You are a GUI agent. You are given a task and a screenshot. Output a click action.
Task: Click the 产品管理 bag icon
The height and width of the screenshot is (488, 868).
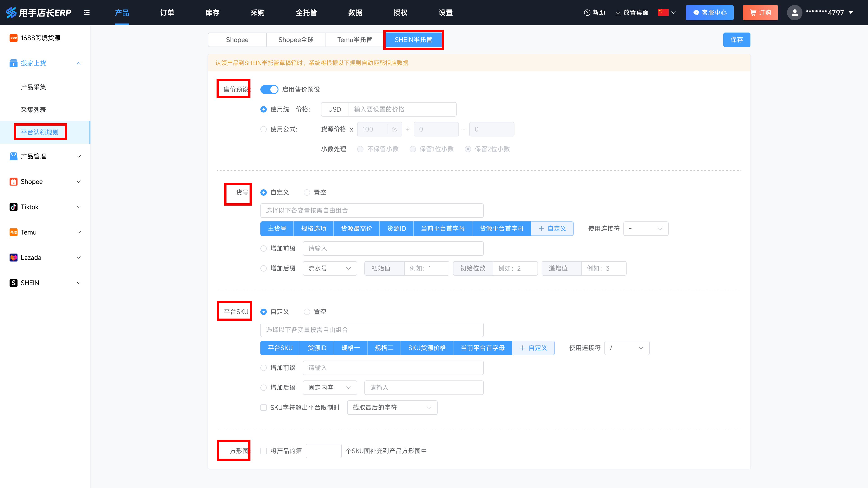14,156
